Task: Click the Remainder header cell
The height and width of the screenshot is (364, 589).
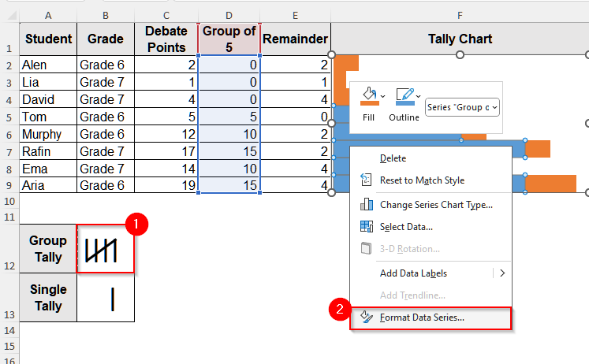Action: 295,39
